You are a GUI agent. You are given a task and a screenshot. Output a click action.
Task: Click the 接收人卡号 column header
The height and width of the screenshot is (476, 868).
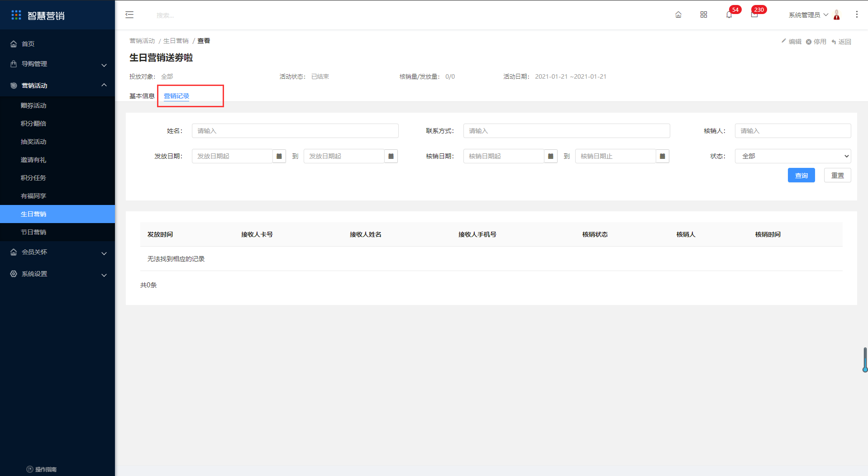[x=257, y=234]
